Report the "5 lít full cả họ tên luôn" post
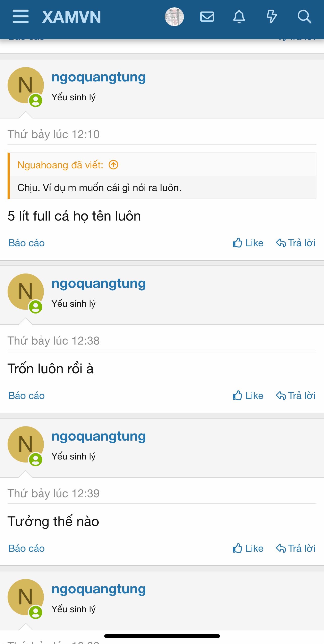This screenshot has width=324, height=644. [x=26, y=243]
